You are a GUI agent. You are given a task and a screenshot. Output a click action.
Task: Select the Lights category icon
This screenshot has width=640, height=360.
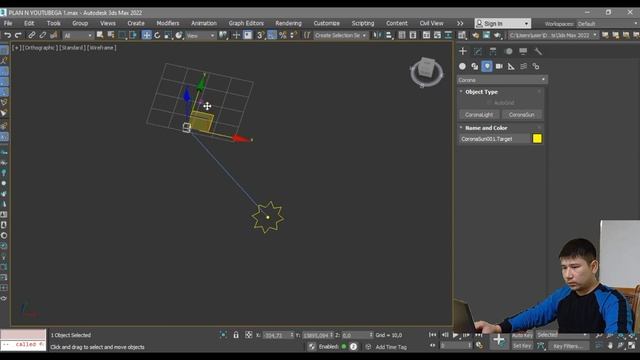click(x=487, y=66)
